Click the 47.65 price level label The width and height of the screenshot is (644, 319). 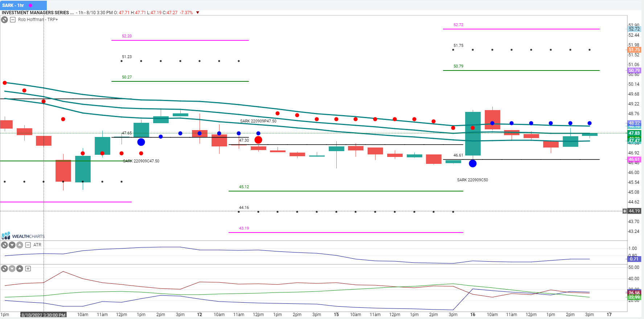[127, 133]
